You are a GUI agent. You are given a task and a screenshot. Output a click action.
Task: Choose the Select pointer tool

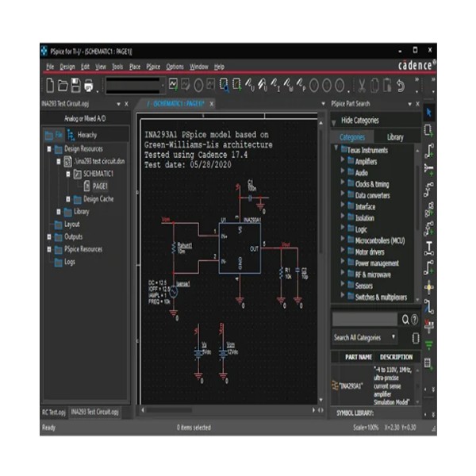428,113
